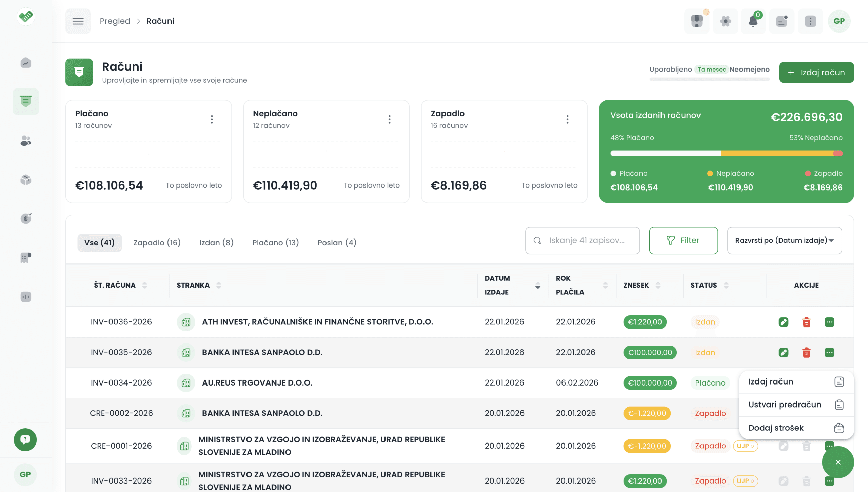Screen dimensions: 868x492
Task: Open the notifications bell icon
Action: 753,21
